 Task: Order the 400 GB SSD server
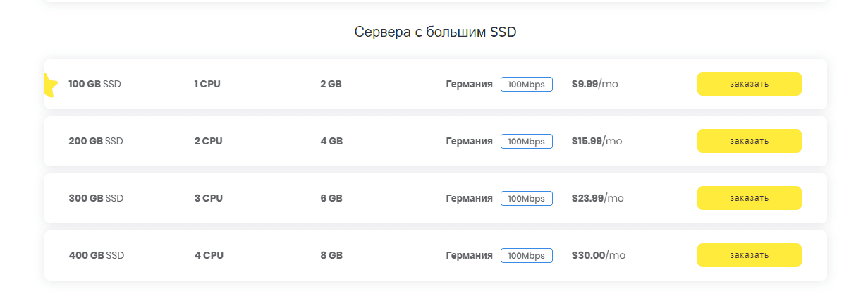(x=749, y=255)
